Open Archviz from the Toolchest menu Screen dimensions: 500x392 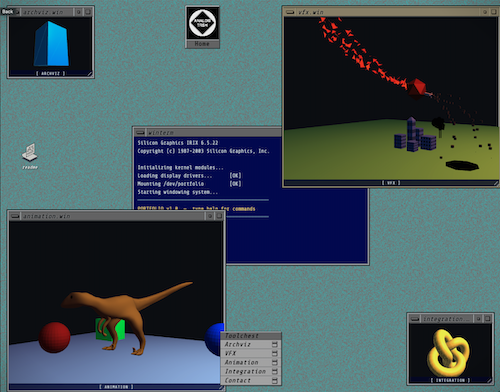point(251,344)
